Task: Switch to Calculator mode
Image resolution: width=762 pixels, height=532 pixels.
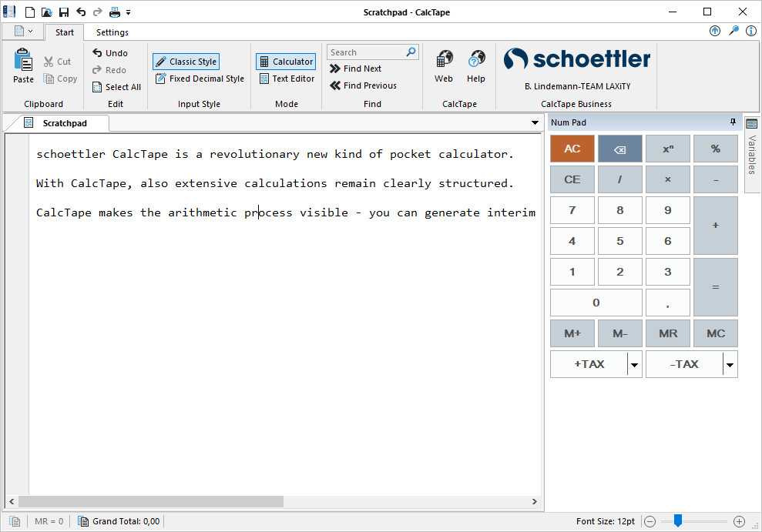Action: pyautogui.click(x=287, y=62)
